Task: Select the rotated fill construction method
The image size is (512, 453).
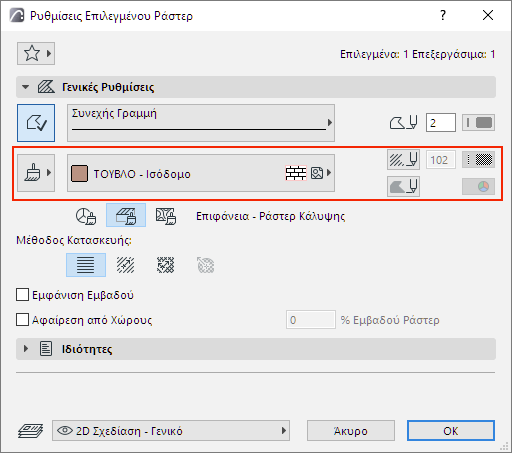Action: [126, 265]
